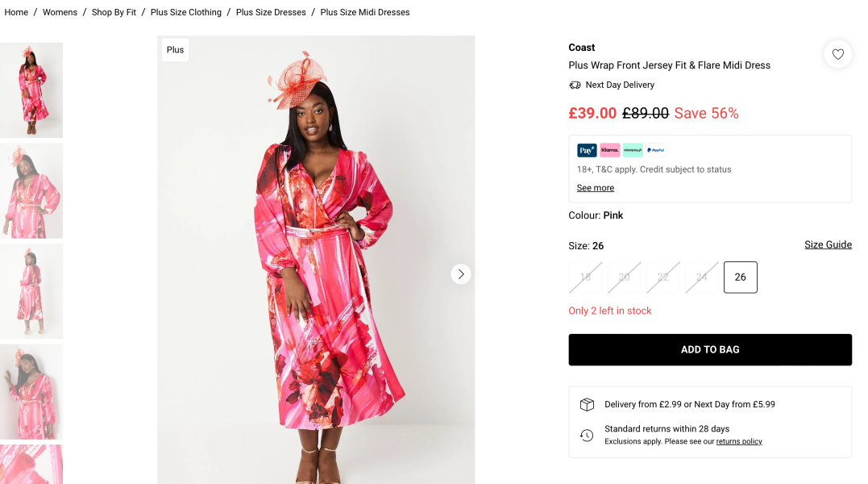The height and width of the screenshot is (484, 868).
Task: Add dress to wishlist via heart icon
Action: click(838, 55)
